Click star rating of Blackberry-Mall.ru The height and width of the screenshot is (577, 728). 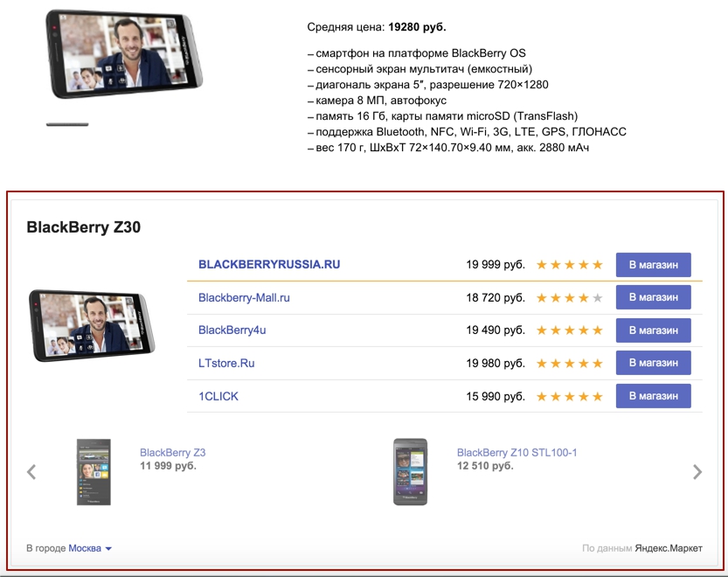click(569, 298)
